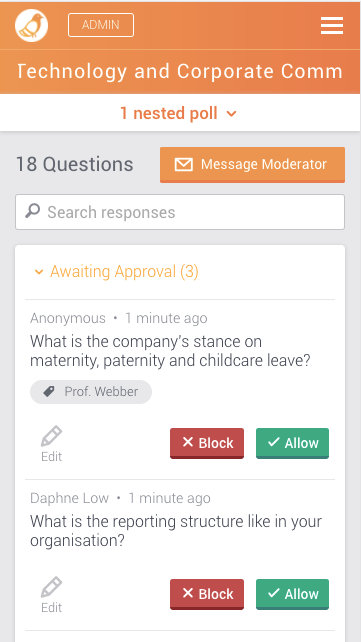This screenshot has height=642, width=361.
Task: Click the X icon on Anonymous question's Block
Action: [188, 442]
